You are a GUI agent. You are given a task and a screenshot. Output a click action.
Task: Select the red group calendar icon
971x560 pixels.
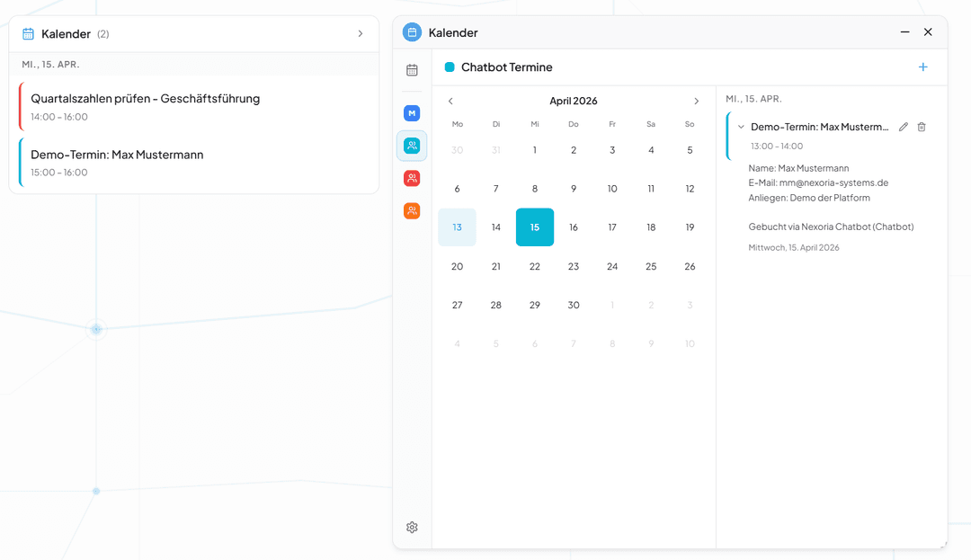(x=412, y=178)
